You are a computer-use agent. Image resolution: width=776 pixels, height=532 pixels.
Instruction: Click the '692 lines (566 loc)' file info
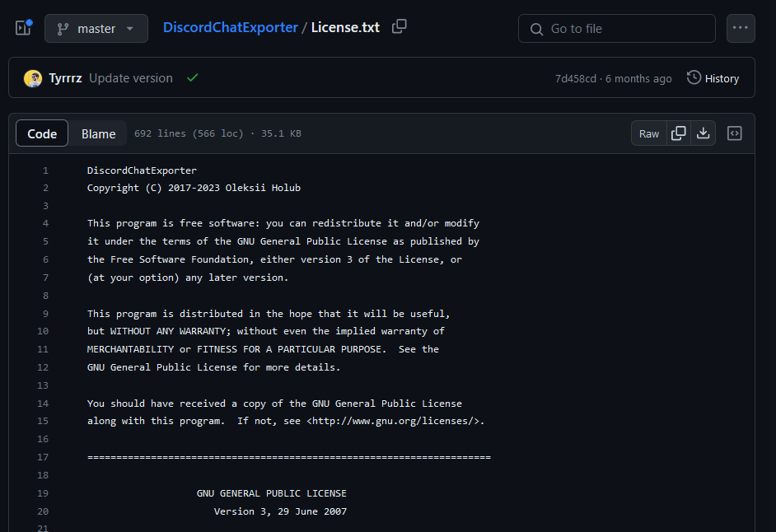click(x=189, y=133)
